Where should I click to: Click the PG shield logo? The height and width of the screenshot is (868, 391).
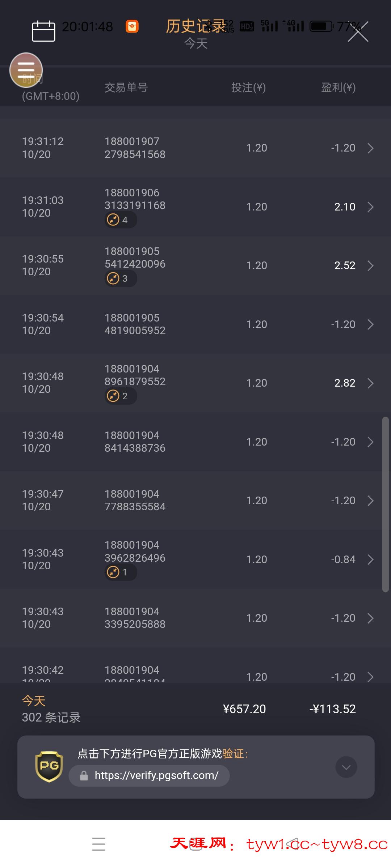pyautogui.click(x=49, y=766)
